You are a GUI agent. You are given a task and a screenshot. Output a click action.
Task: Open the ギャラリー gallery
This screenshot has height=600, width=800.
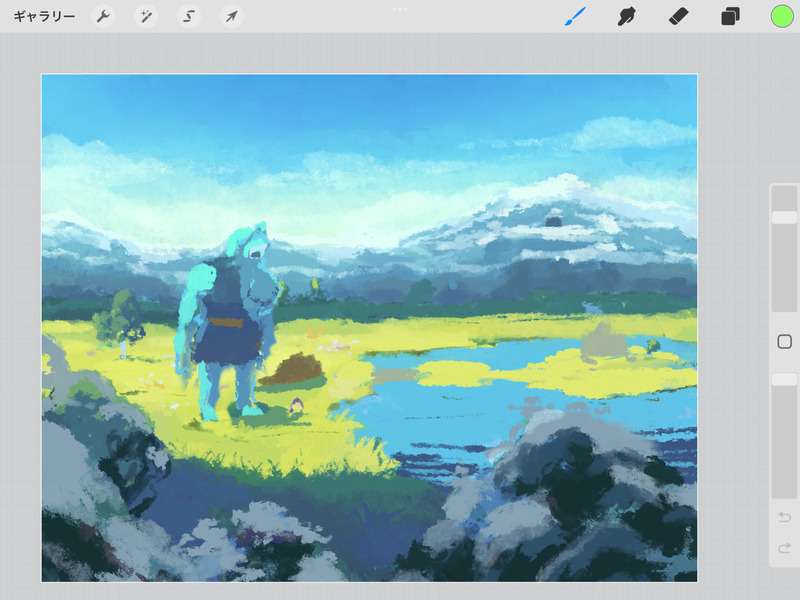44,16
